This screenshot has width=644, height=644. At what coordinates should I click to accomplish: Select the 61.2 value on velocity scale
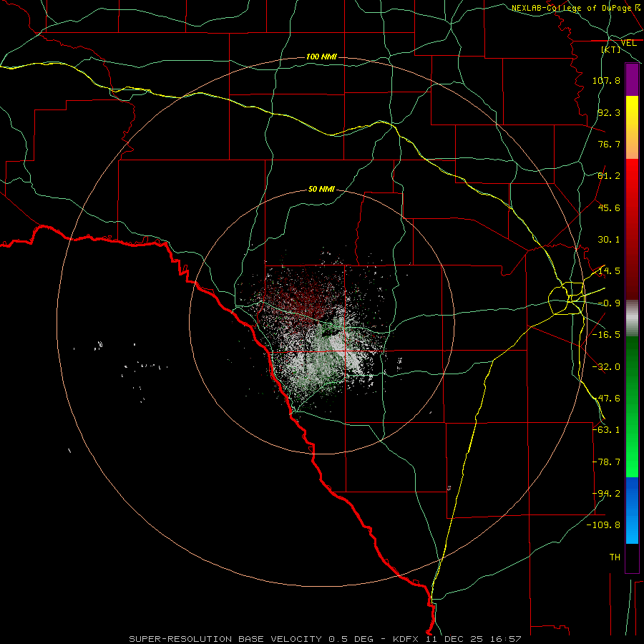pos(609,176)
